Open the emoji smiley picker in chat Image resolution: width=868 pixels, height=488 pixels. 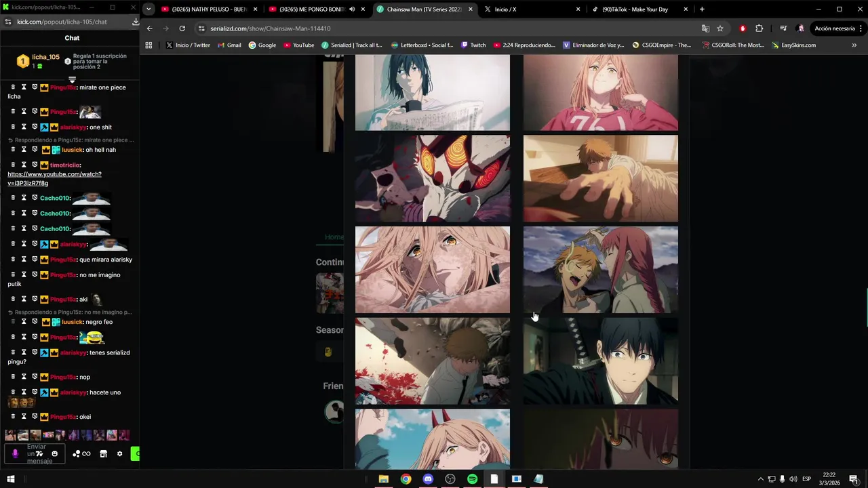[55, 453]
